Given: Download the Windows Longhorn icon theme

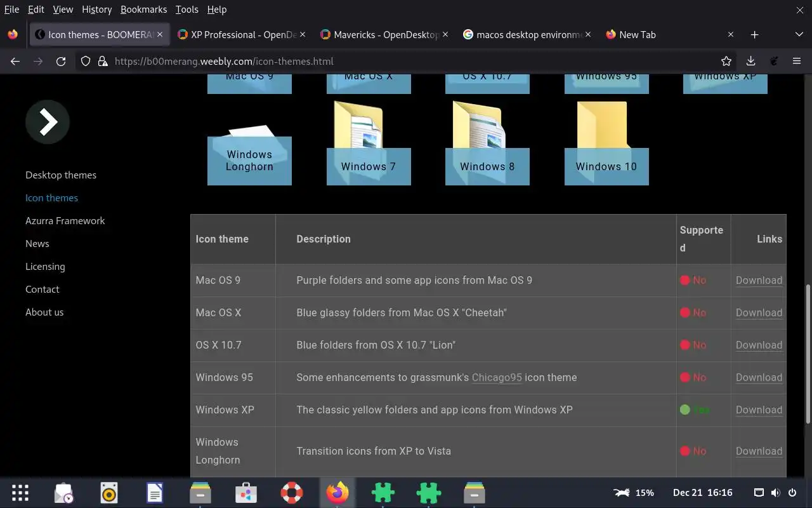Looking at the screenshot, I should point(759,451).
